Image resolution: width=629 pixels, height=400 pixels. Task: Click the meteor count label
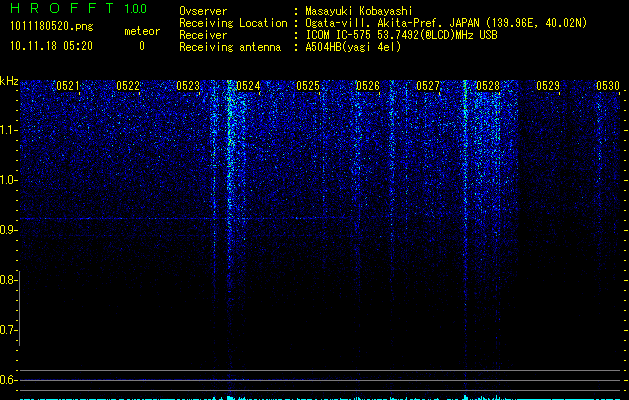[142, 31]
